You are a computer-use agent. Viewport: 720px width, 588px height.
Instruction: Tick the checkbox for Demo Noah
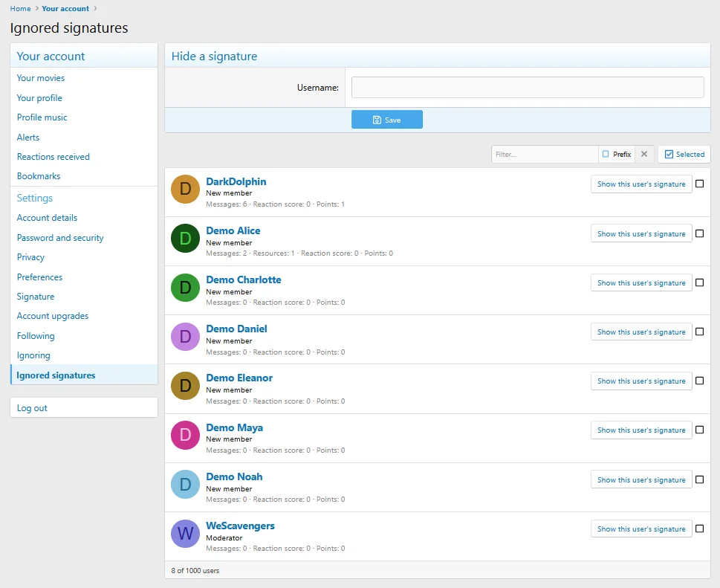(x=699, y=479)
